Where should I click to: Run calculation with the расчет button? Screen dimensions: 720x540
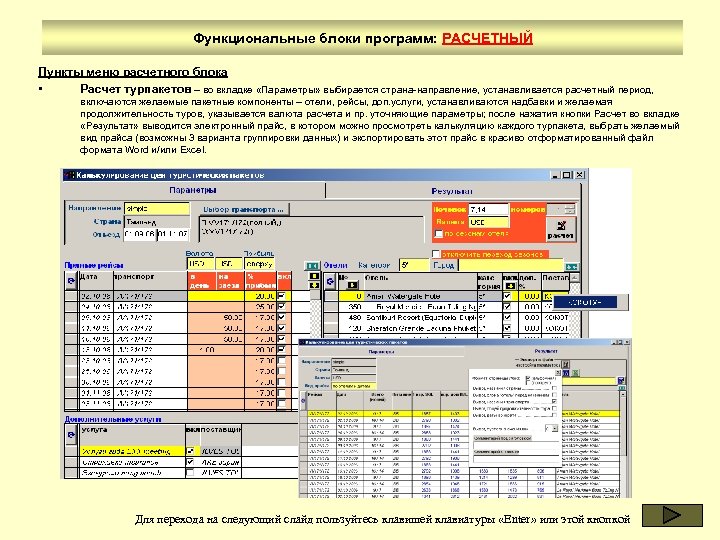(560, 229)
